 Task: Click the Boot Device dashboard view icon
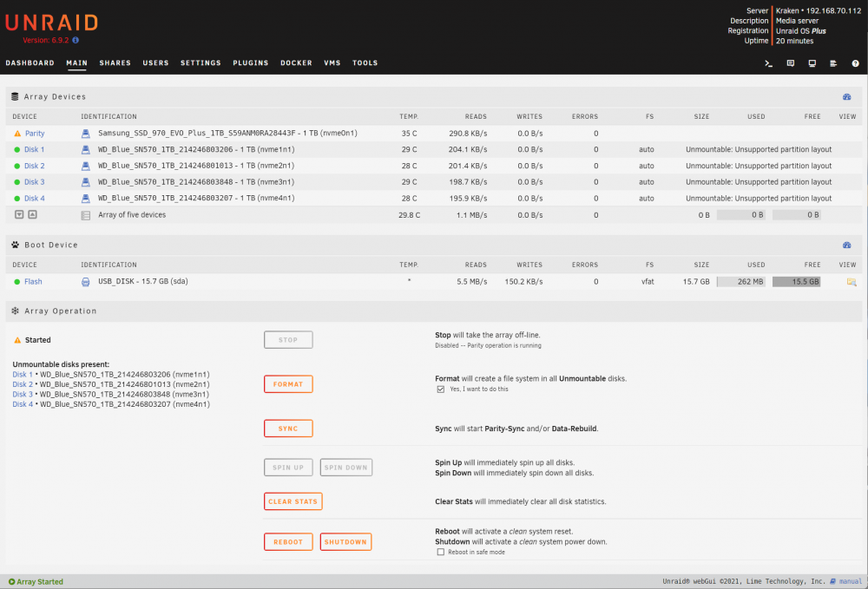pos(847,245)
